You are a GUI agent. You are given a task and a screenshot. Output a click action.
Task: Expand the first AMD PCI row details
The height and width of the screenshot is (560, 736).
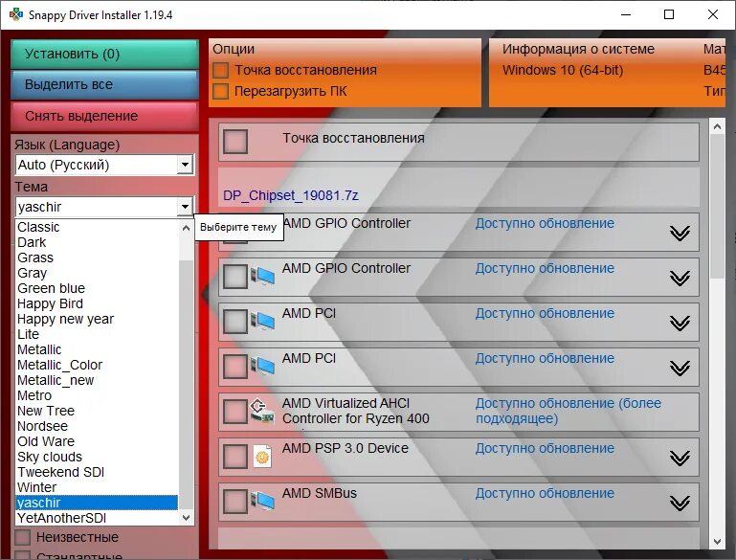[680, 323]
